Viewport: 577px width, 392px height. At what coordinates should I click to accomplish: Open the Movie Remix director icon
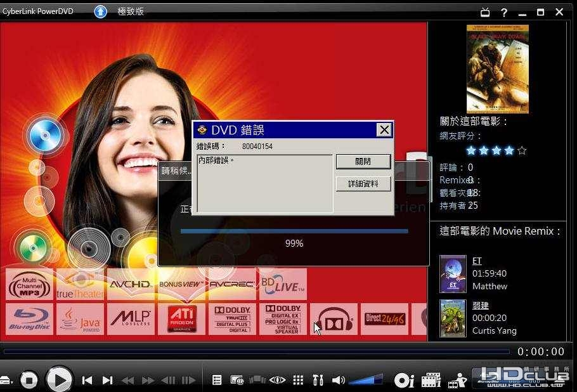pyautogui.click(x=457, y=381)
